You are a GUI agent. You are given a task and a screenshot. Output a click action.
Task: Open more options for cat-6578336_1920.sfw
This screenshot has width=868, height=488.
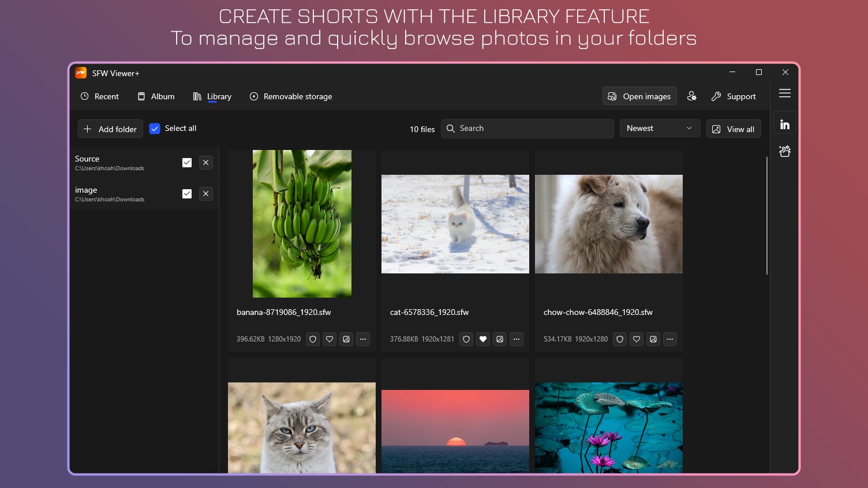click(x=517, y=339)
